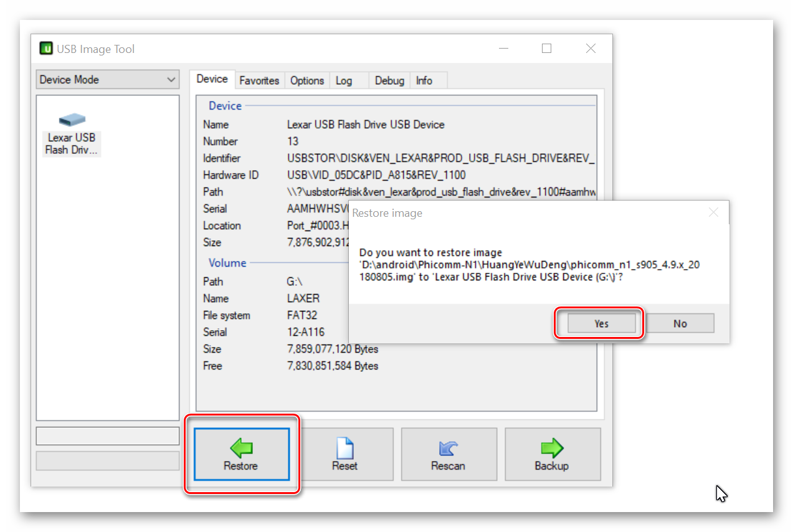Screen dimensions: 793x532
Task: Switch to the Log tab
Action: click(344, 80)
